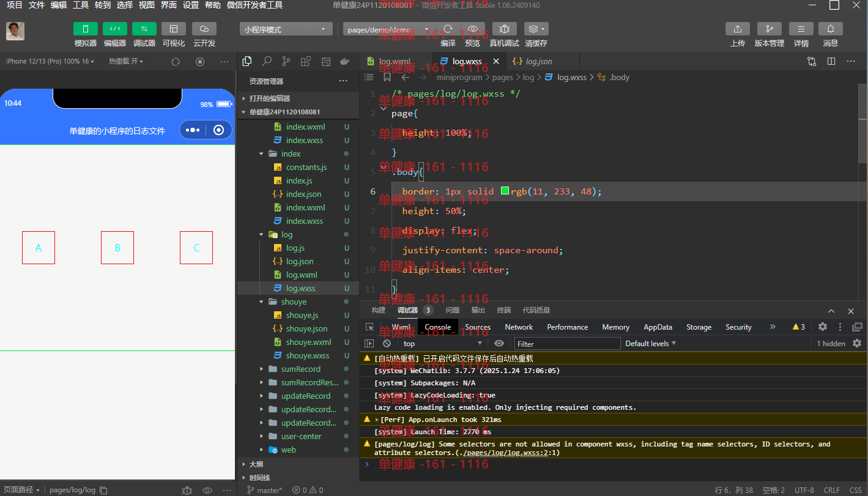Close the log.wxss editor tab
The image size is (868, 496).
coord(496,61)
